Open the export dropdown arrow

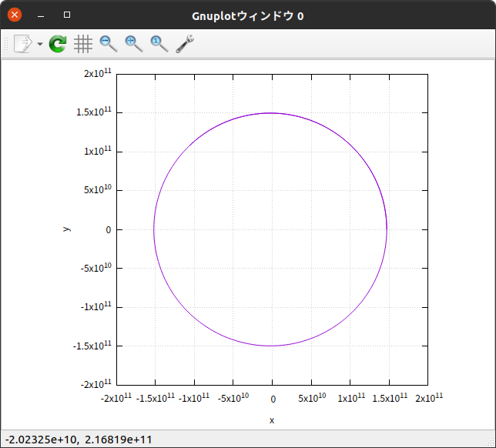[40, 44]
